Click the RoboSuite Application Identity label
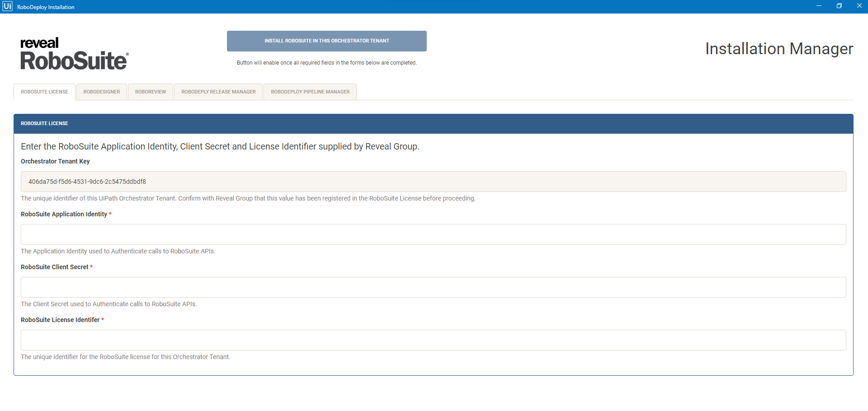 [64, 214]
